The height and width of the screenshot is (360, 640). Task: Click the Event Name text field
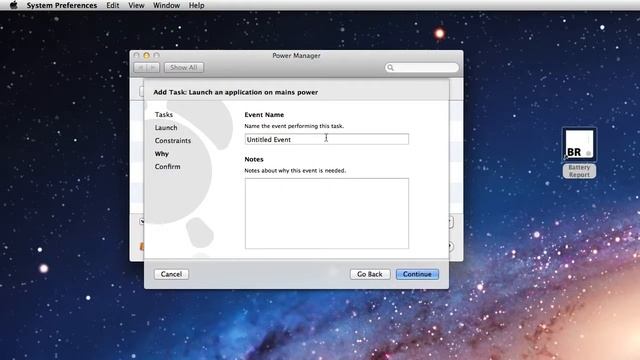[327, 139]
